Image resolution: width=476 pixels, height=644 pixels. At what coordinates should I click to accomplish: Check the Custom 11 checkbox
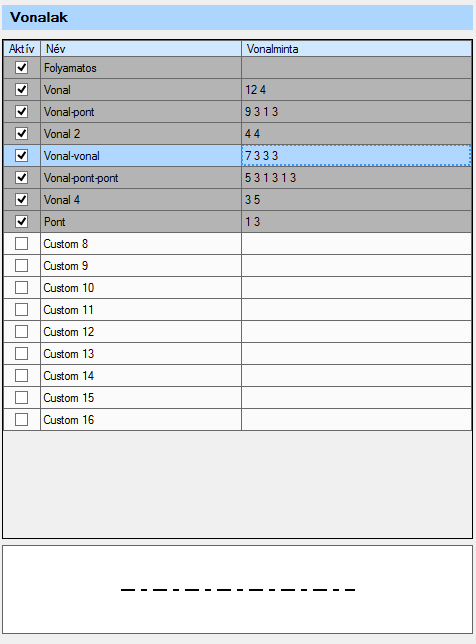[21, 310]
